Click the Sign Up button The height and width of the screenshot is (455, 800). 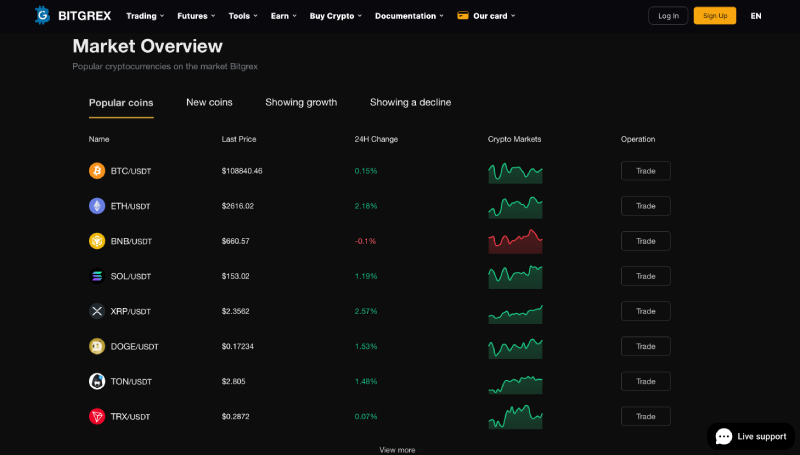(715, 16)
